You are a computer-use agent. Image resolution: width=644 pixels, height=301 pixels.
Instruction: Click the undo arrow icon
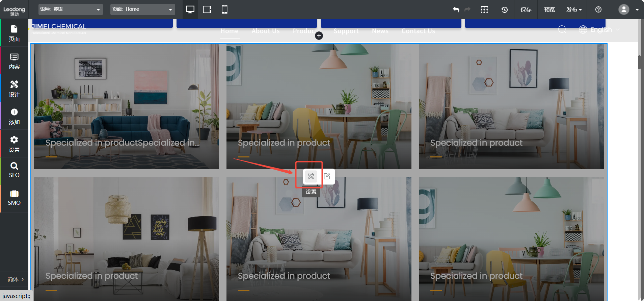pyautogui.click(x=456, y=9)
